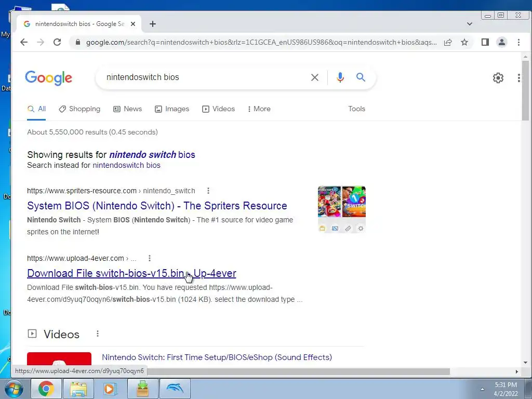Screen dimensions: 532x399
Task: Open the download manager taskbar icon
Action: 142,389
